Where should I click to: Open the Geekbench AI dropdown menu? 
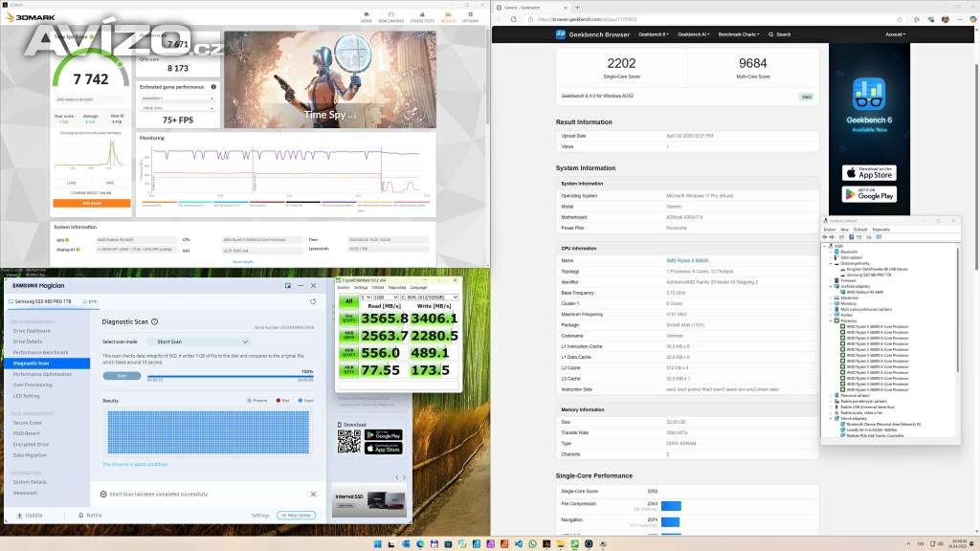pos(694,34)
